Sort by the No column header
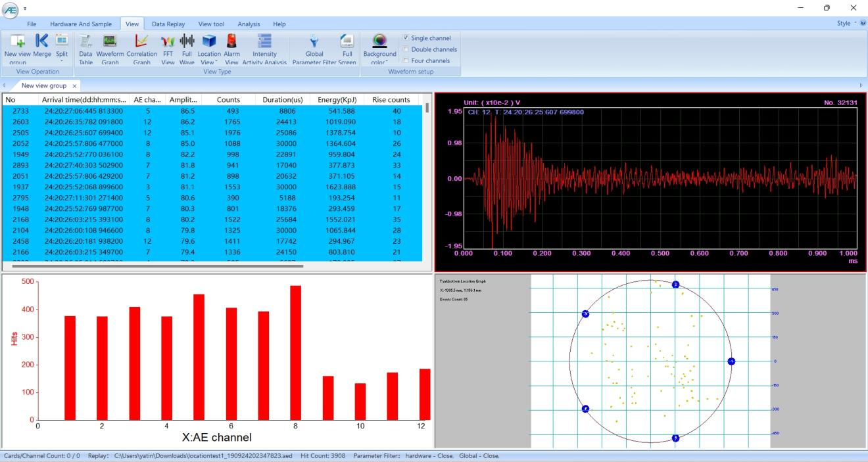 [x=19, y=99]
